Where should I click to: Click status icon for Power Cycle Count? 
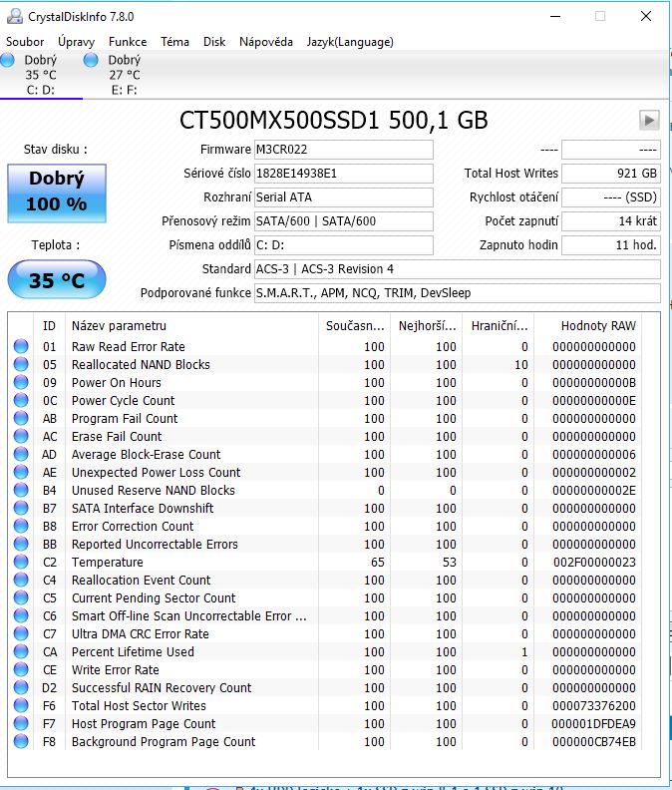tap(21, 401)
